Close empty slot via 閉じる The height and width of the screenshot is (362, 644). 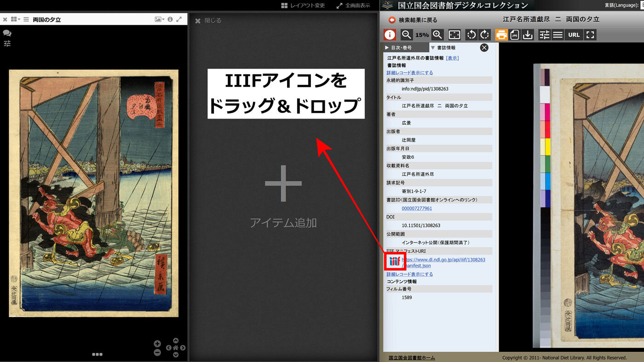point(208,21)
